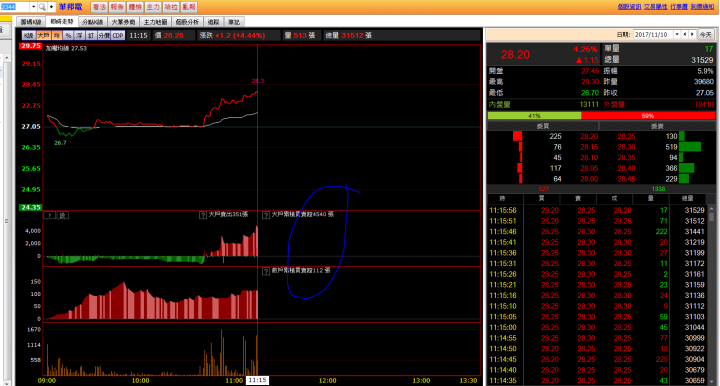Click the bid price 28.20 with volume 225
Image resolution: width=720 pixels, height=386 pixels.
click(589, 136)
